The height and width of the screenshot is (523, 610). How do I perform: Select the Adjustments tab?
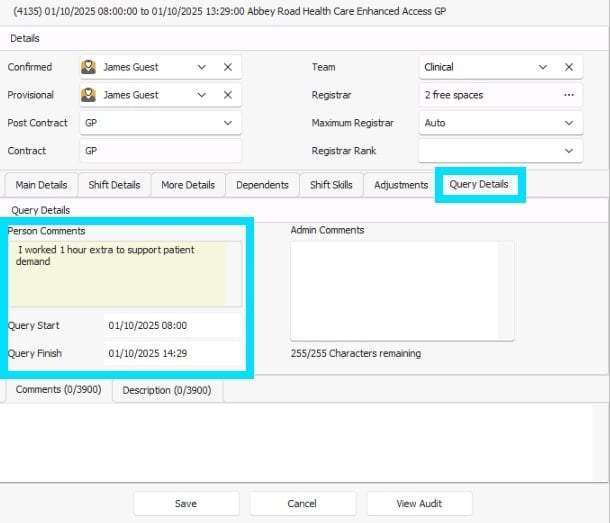pos(401,185)
